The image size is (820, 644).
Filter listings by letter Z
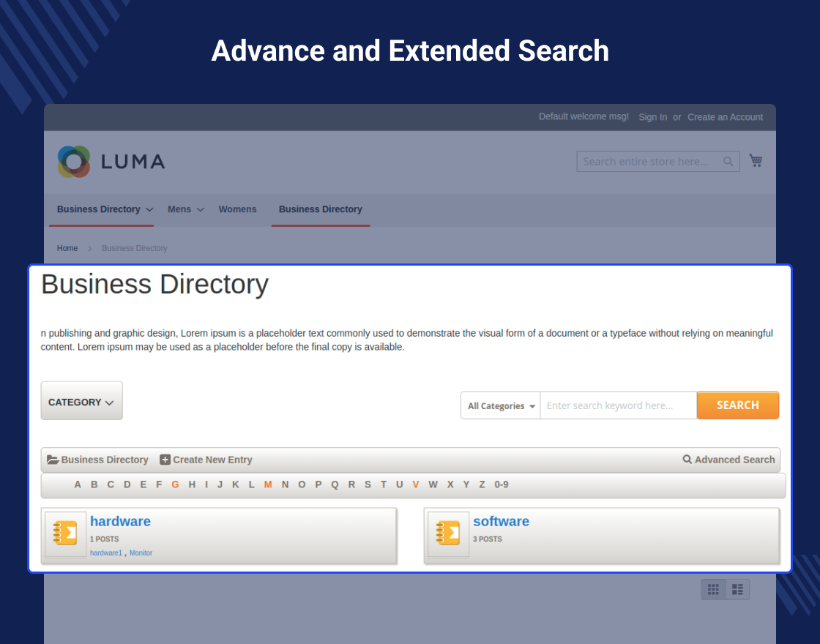coord(482,484)
